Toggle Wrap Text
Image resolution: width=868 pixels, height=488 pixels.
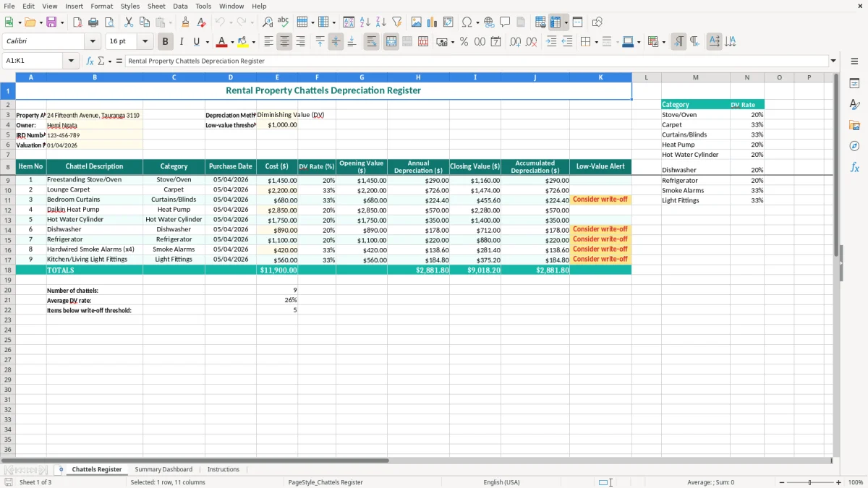371,42
